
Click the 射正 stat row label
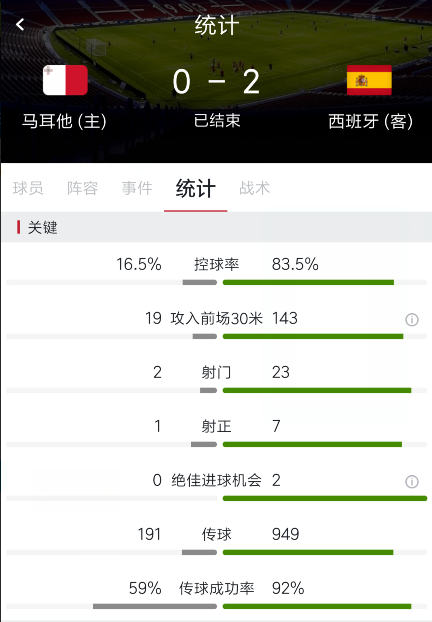pyautogui.click(x=216, y=426)
